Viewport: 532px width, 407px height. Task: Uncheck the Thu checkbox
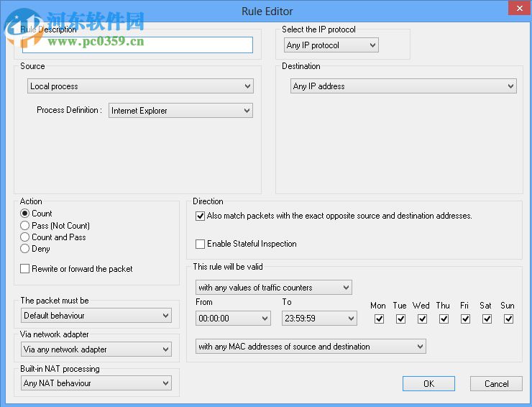click(x=444, y=319)
